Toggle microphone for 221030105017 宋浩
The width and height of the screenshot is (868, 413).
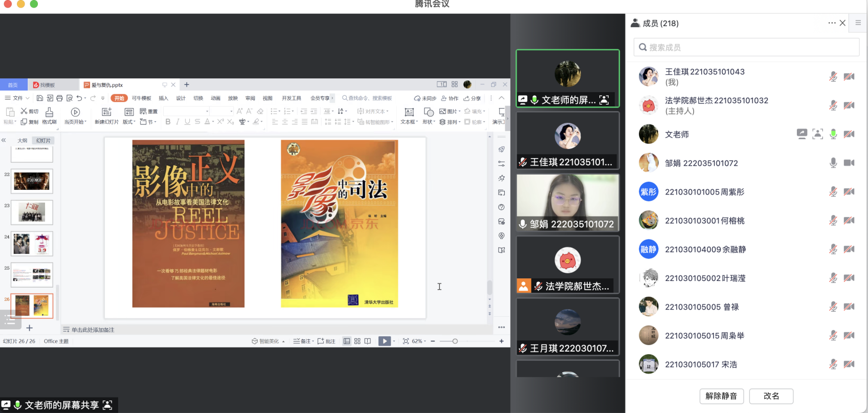tap(833, 364)
